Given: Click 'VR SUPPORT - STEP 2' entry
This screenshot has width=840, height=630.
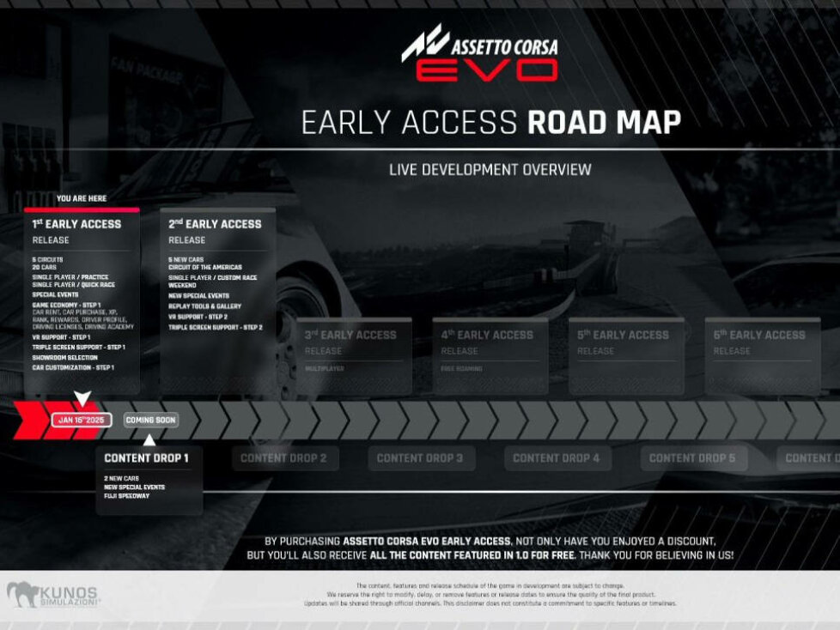Looking at the screenshot, I should pos(198,317).
